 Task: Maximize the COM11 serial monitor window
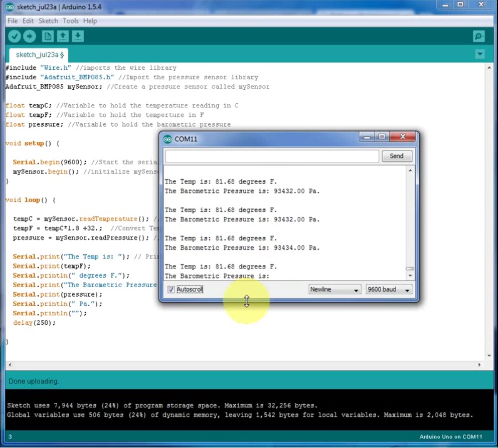pyautogui.click(x=382, y=137)
